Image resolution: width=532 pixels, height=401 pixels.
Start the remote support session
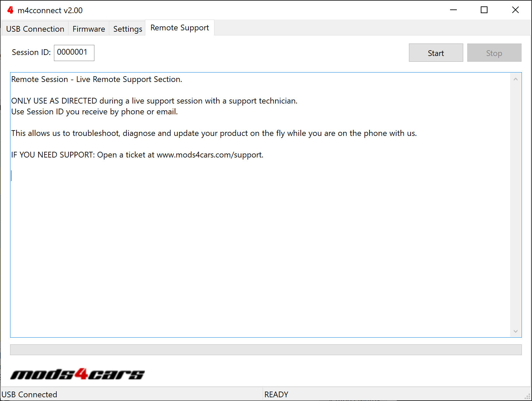436,53
